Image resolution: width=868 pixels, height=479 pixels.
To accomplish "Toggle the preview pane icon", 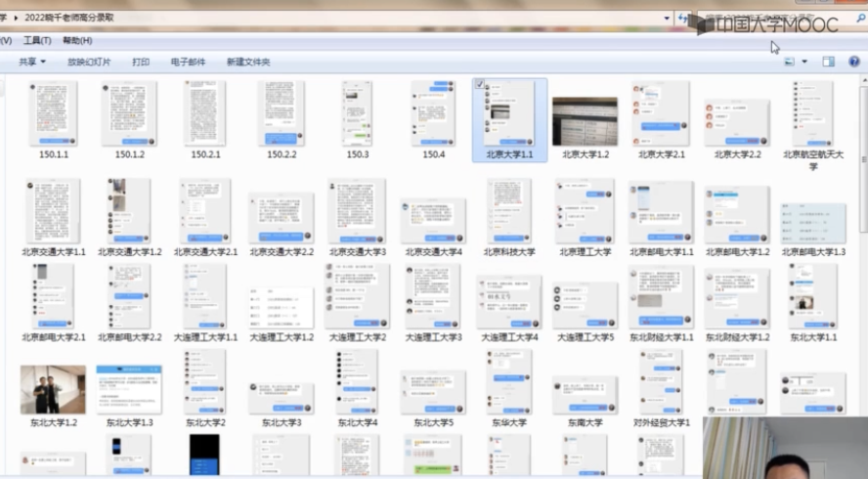I will (x=828, y=62).
